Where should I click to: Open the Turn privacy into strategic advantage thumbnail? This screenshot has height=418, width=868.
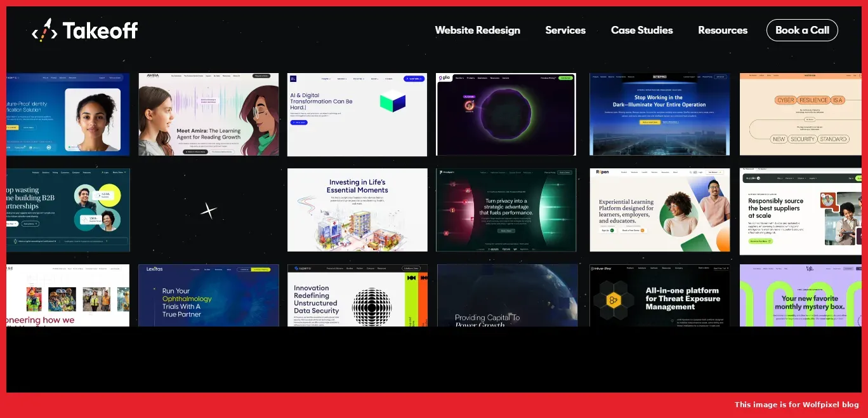point(506,210)
